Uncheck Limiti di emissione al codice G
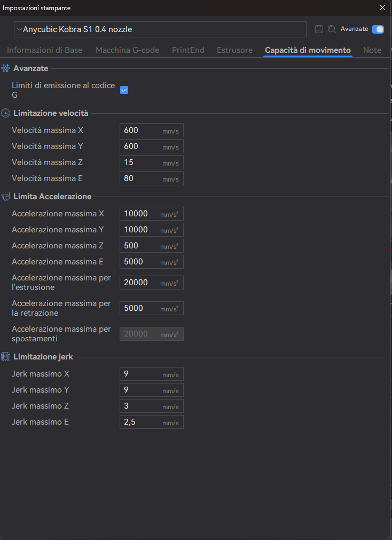The width and height of the screenshot is (392, 540). coord(124,90)
